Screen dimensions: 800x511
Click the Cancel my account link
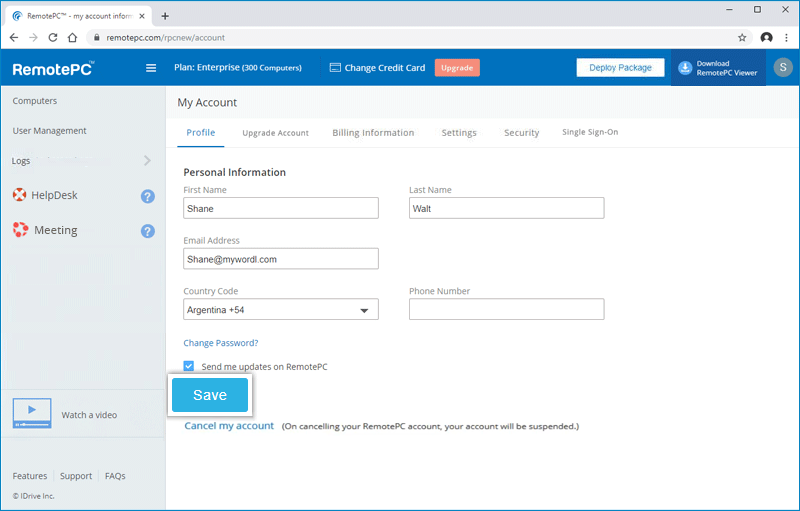pos(229,426)
